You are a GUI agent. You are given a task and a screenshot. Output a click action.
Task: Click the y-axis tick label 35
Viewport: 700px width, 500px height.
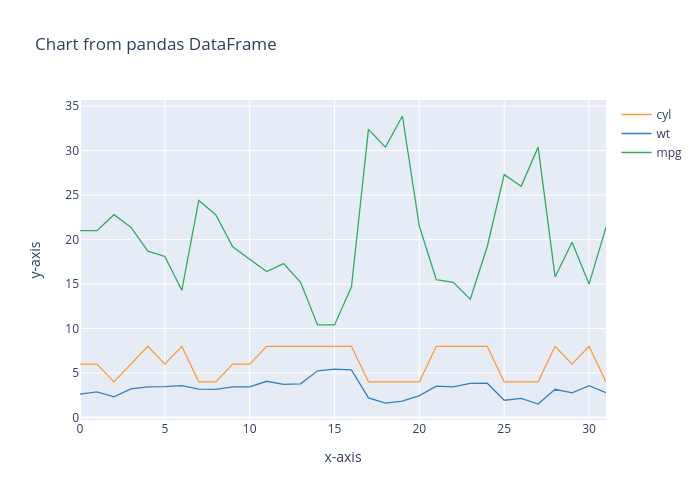72,106
